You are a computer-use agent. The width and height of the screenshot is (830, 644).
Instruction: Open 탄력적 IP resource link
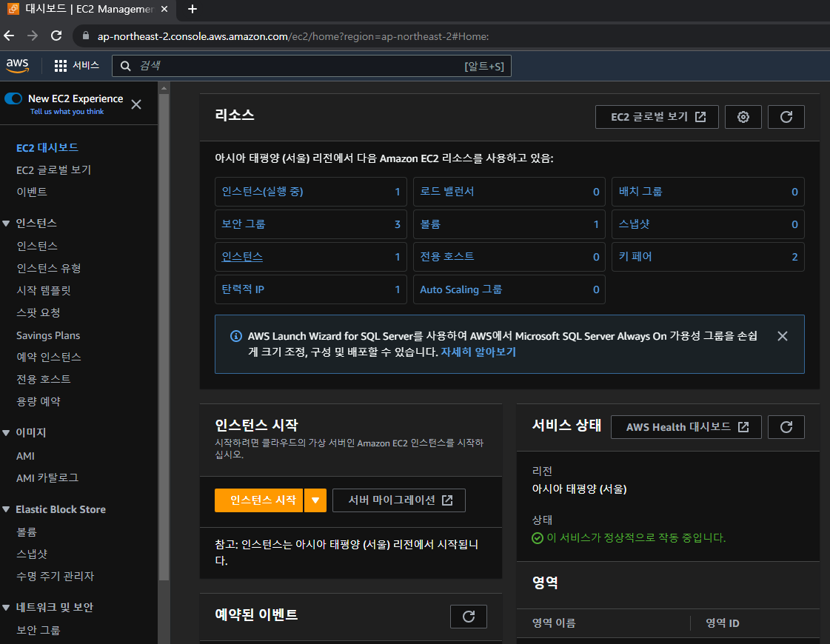pyautogui.click(x=243, y=289)
